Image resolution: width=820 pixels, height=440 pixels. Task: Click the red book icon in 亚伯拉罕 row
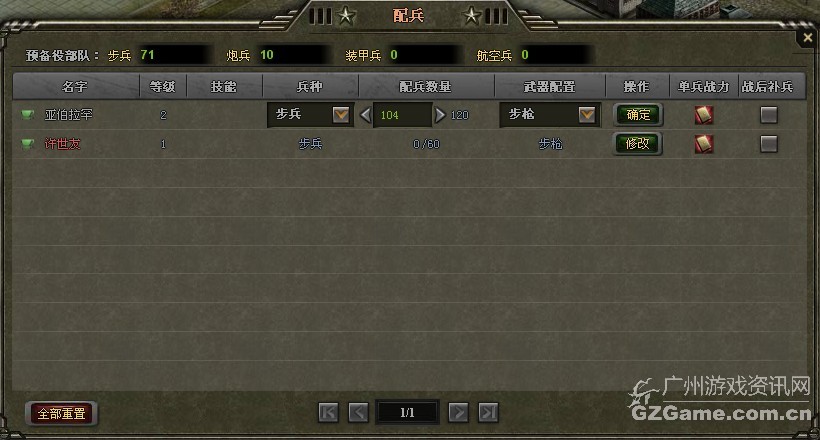pos(703,115)
